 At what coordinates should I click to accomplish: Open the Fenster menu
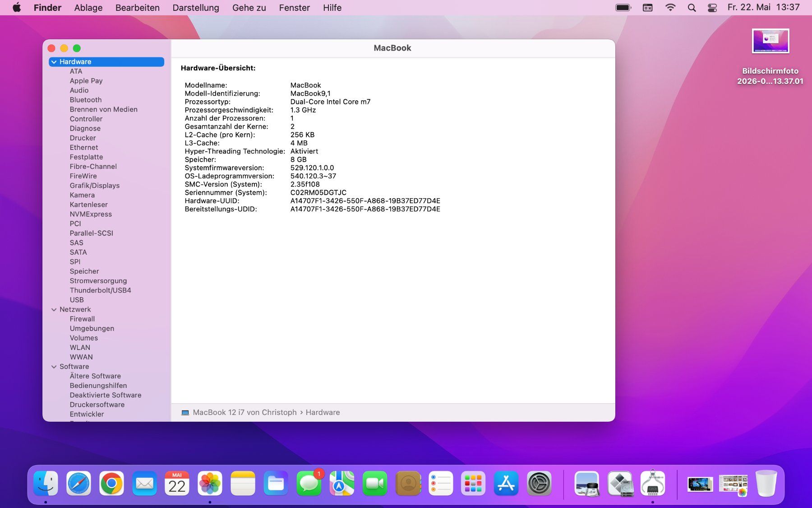(x=295, y=8)
